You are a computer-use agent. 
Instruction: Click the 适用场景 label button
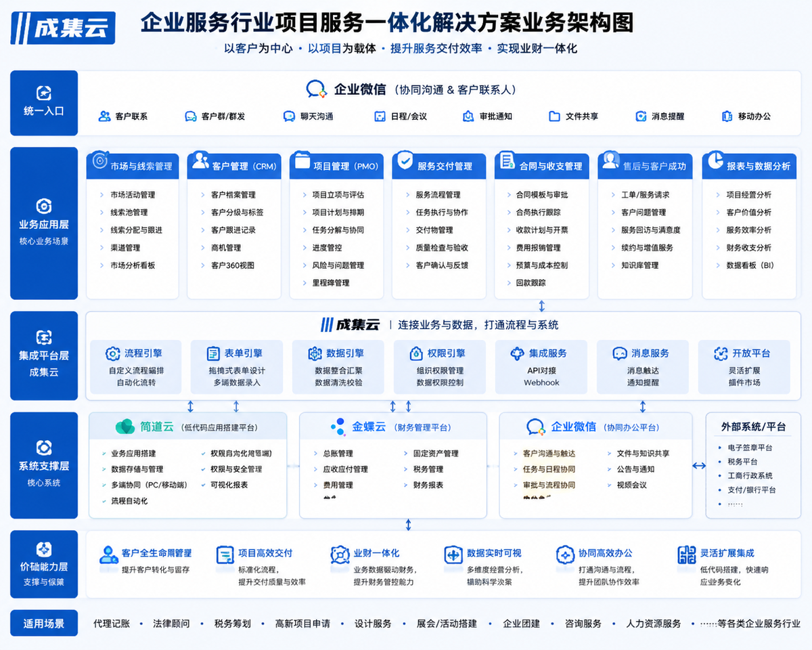click(44, 624)
